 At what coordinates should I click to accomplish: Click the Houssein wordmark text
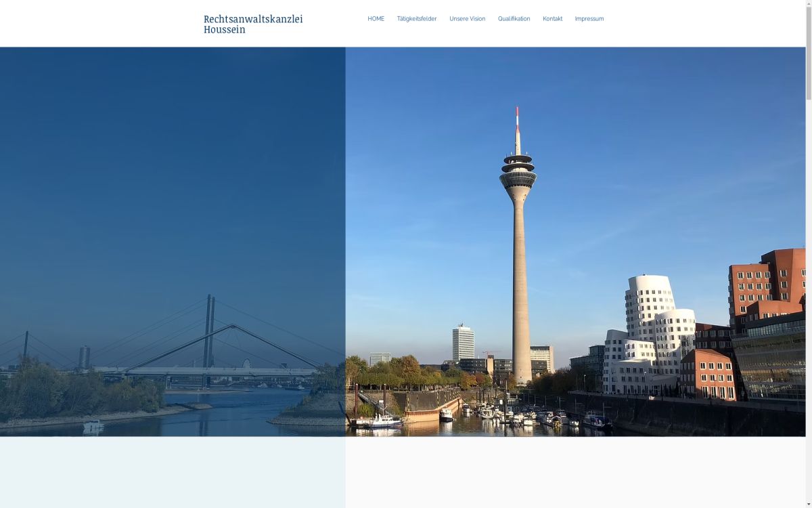(224, 29)
